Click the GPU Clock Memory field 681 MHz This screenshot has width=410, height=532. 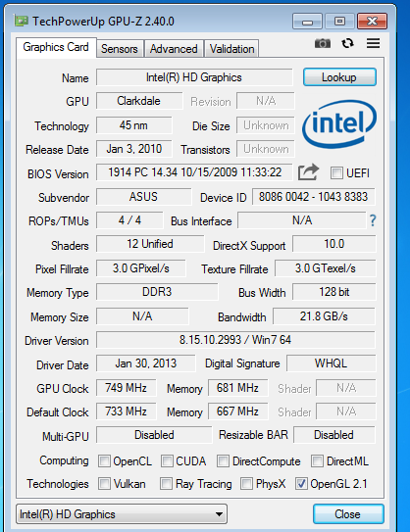[237, 387]
